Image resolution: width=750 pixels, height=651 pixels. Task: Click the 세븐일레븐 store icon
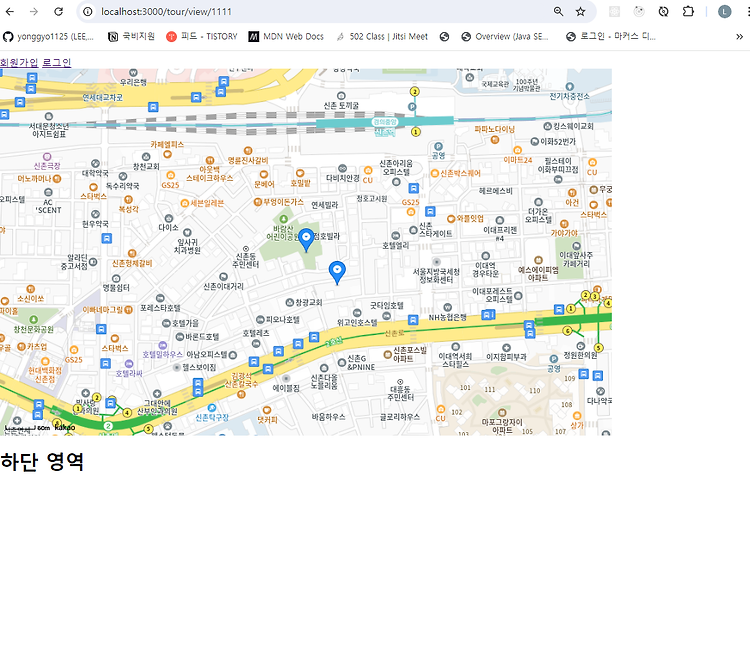185,203
